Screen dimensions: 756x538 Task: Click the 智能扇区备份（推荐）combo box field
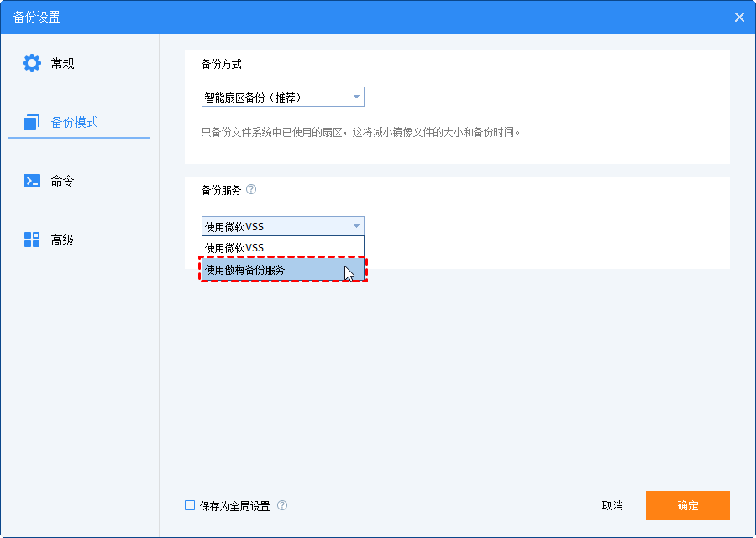tap(275, 98)
